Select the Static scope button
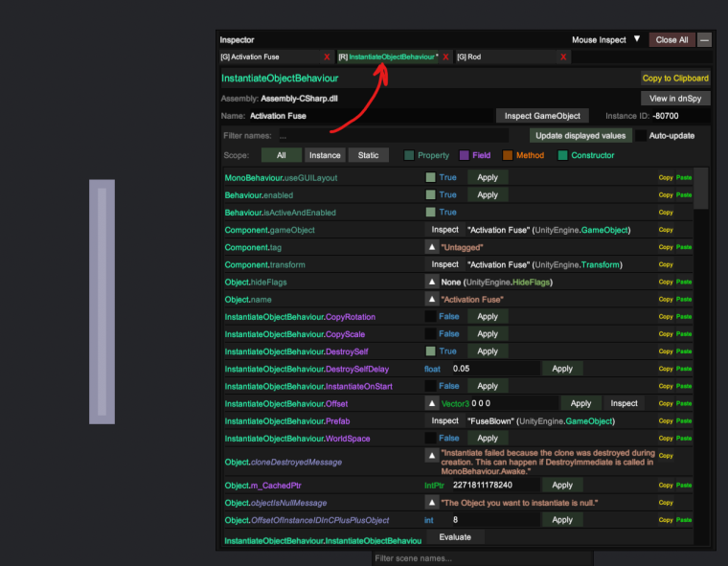 pyautogui.click(x=368, y=155)
